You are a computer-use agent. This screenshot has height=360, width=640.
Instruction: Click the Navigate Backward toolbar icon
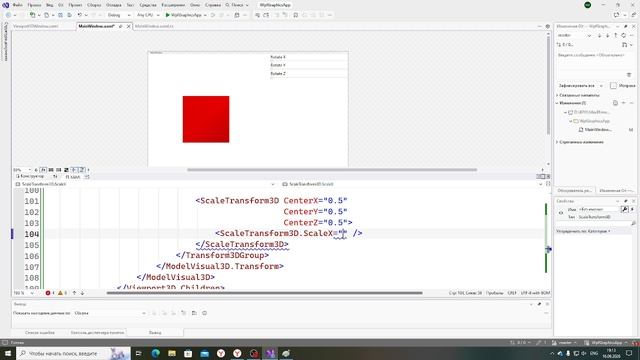coord(8,15)
